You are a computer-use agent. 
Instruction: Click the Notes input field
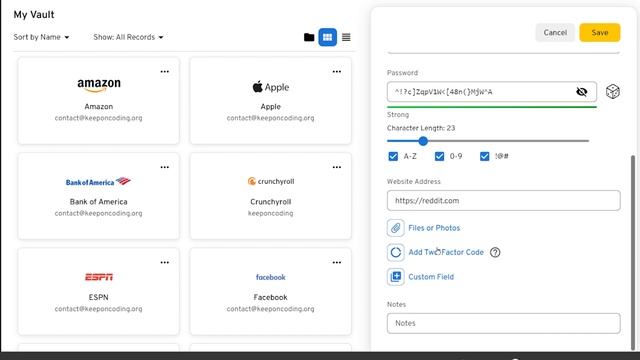point(504,323)
